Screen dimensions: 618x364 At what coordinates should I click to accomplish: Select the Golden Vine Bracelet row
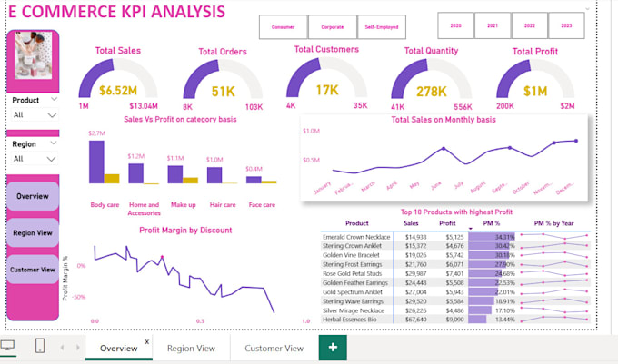click(455, 255)
